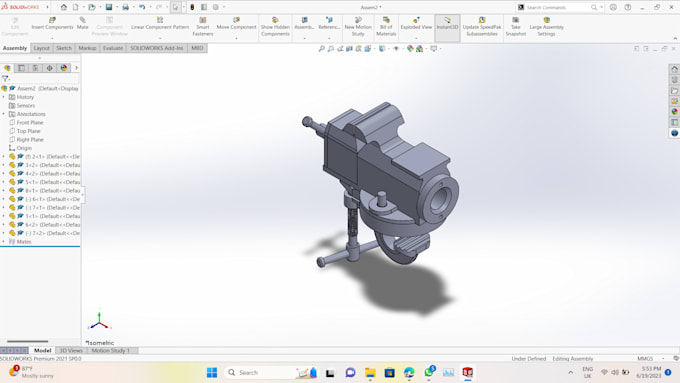The width and height of the screenshot is (680, 383).
Task: Collapse the ribbon with the up chevron
Action: (675, 39)
